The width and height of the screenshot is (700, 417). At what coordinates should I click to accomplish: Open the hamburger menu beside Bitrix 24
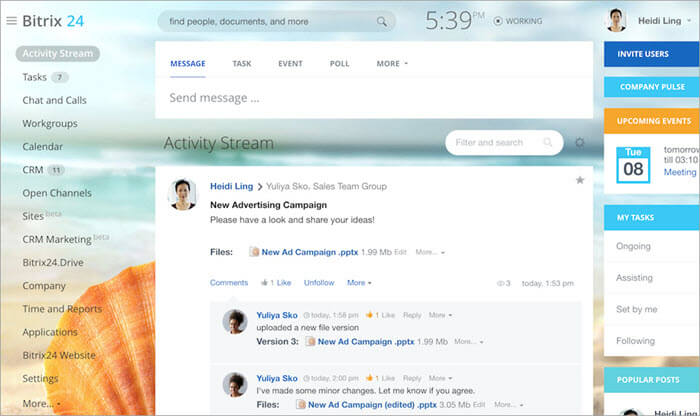tap(11, 20)
